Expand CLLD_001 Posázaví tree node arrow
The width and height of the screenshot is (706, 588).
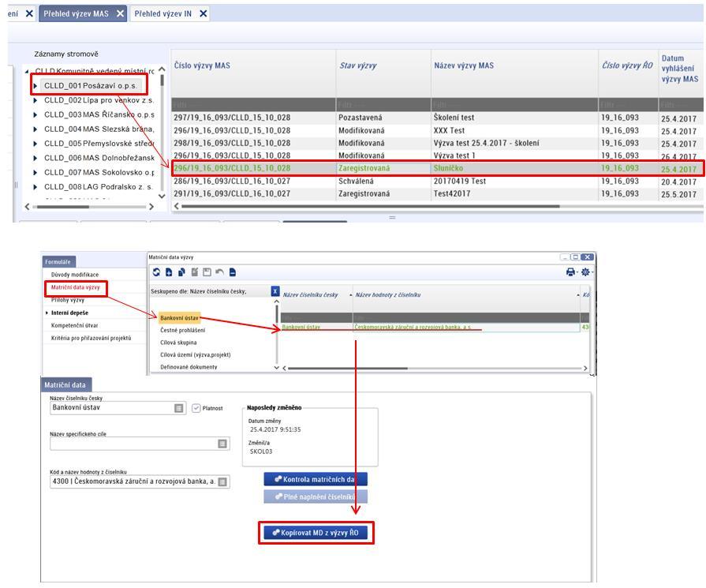35,85
